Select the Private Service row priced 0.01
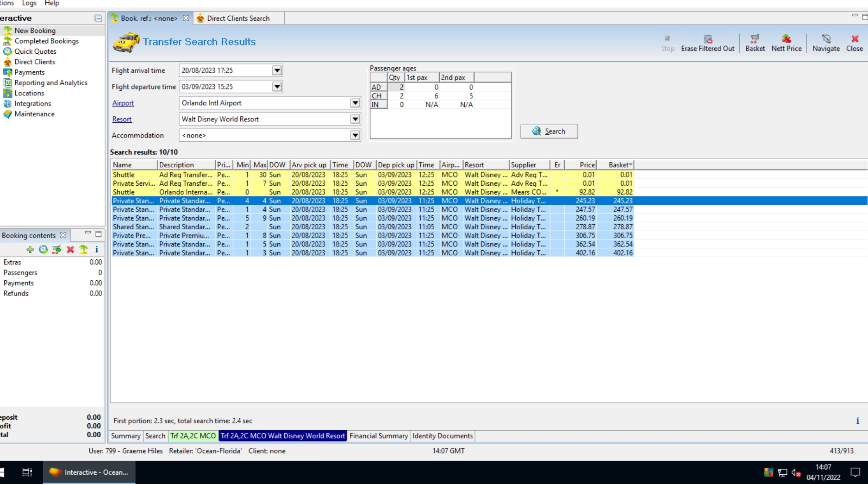Viewport: 868px width, 484px height. pos(372,183)
